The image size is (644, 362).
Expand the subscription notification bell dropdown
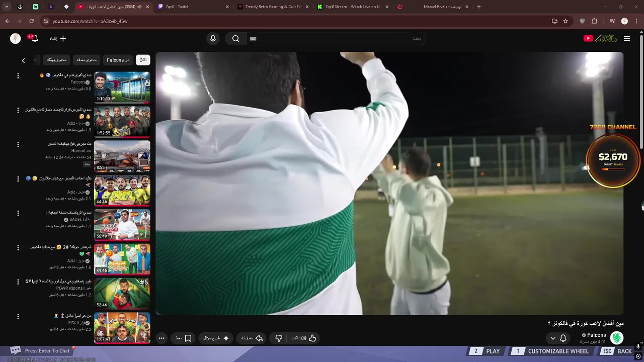coord(558,338)
